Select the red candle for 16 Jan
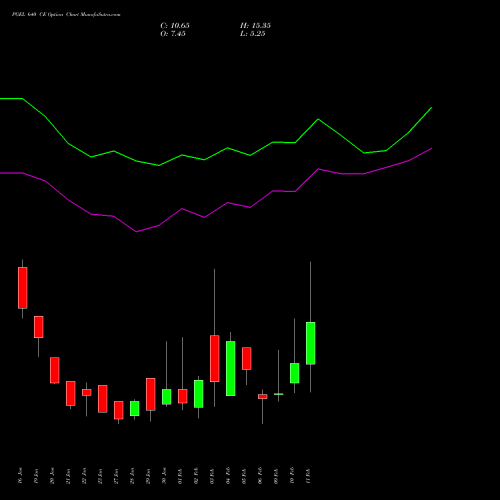Viewport: 500px width, 500px height. (x=23, y=288)
